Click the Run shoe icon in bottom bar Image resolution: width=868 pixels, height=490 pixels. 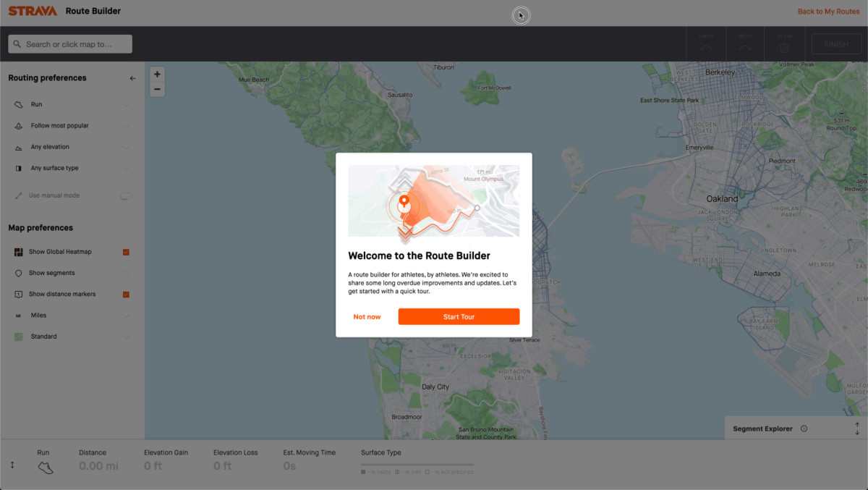click(x=46, y=467)
